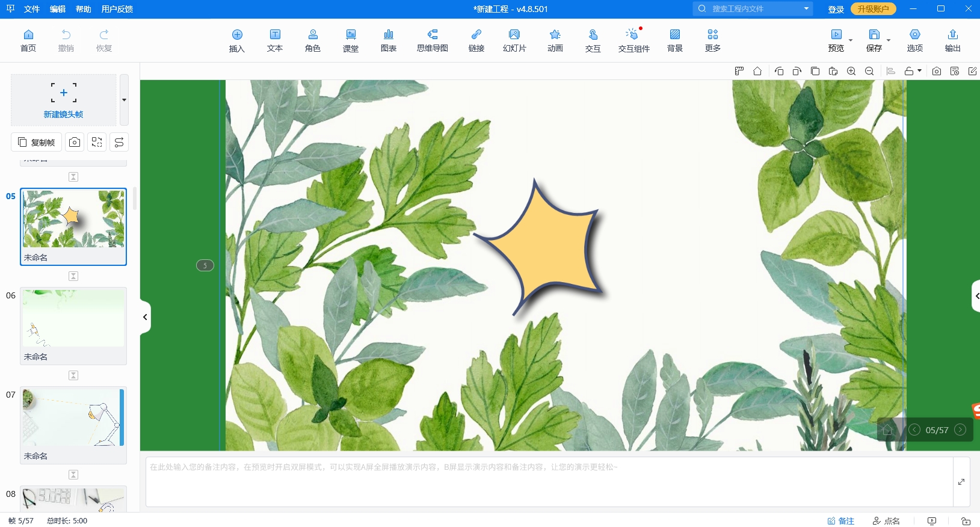Open the search dropdown arrow in 搜索工程内文件
The width and height of the screenshot is (980, 527).
[x=806, y=8]
